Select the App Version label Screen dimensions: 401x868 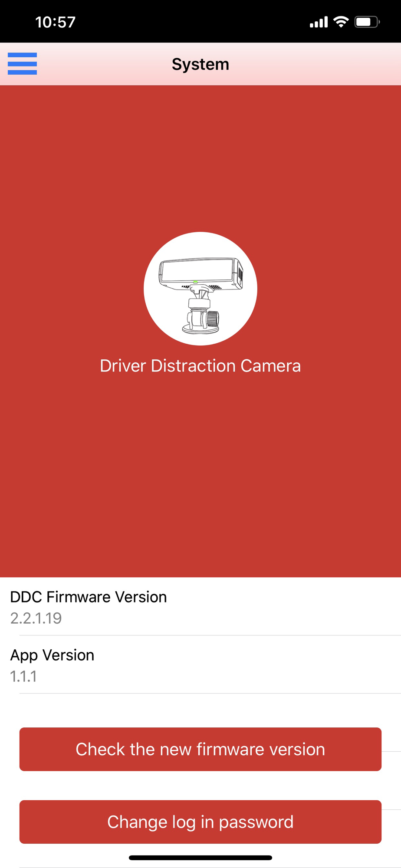[52, 655]
